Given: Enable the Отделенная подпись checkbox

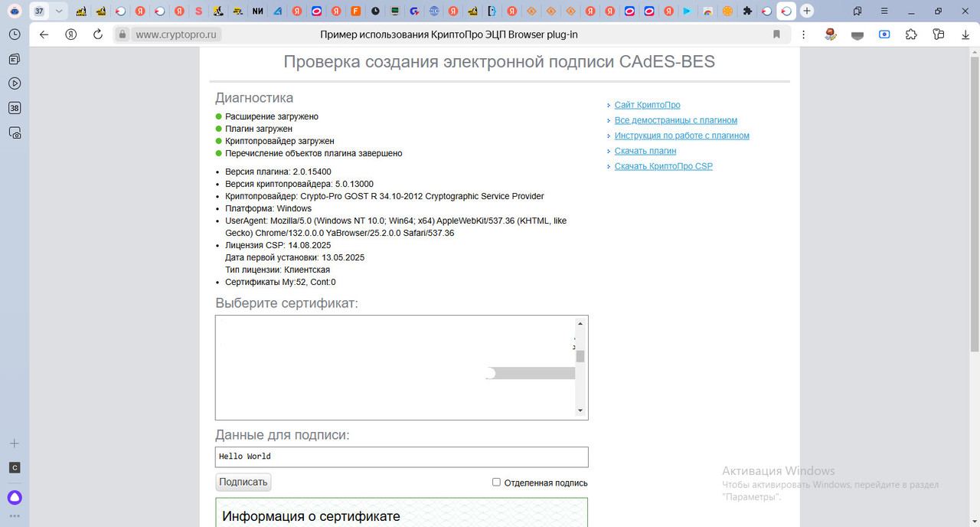Looking at the screenshot, I should pos(496,482).
